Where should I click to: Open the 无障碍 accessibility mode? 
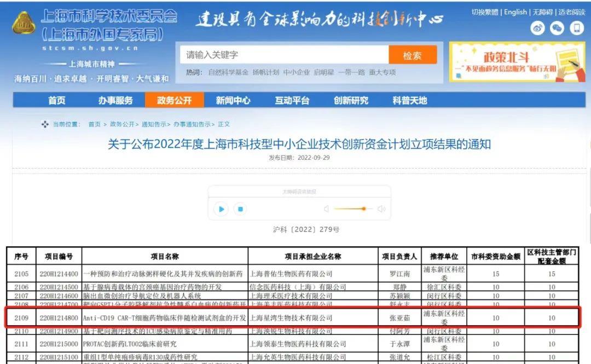tap(542, 12)
